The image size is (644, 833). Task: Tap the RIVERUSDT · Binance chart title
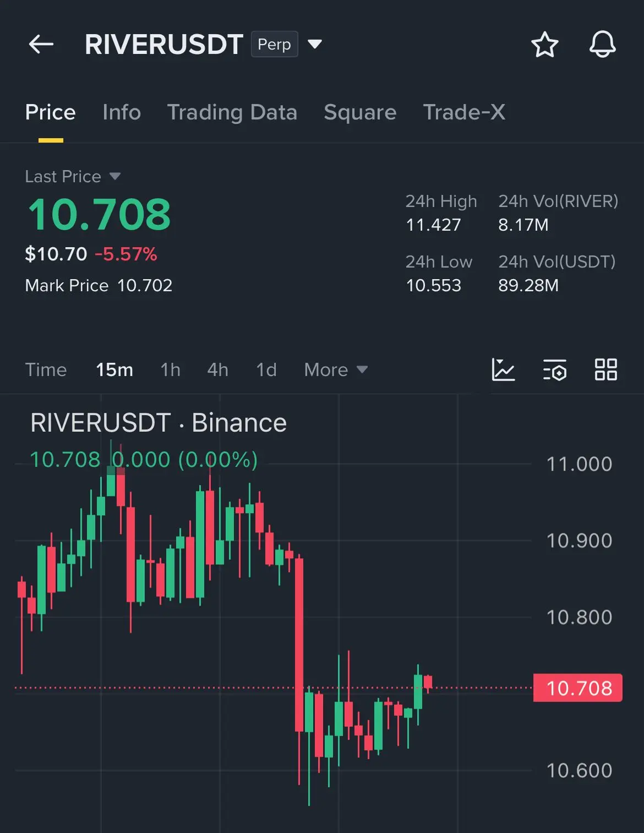[159, 423]
